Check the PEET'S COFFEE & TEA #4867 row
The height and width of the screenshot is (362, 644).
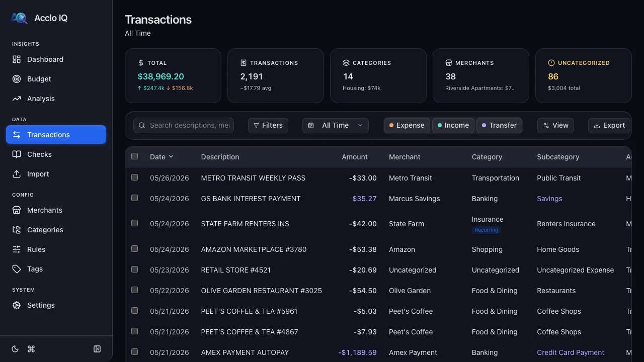pos(134,331)
